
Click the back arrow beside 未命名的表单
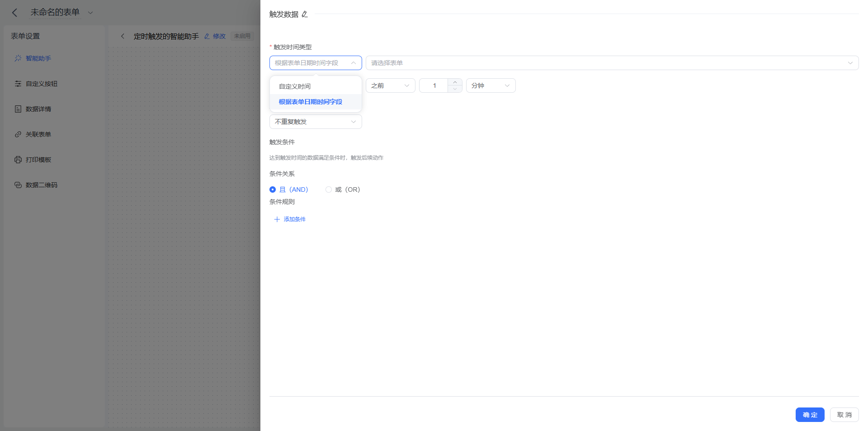coord(14,13)
